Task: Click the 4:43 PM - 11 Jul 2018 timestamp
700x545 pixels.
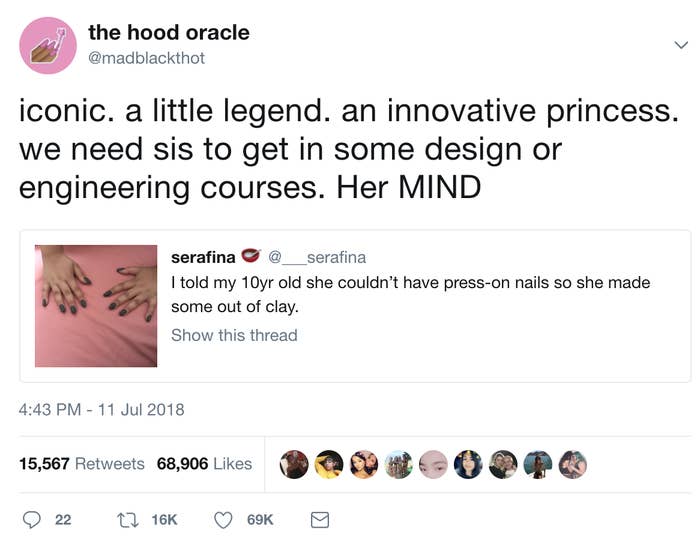Action: 101,410
